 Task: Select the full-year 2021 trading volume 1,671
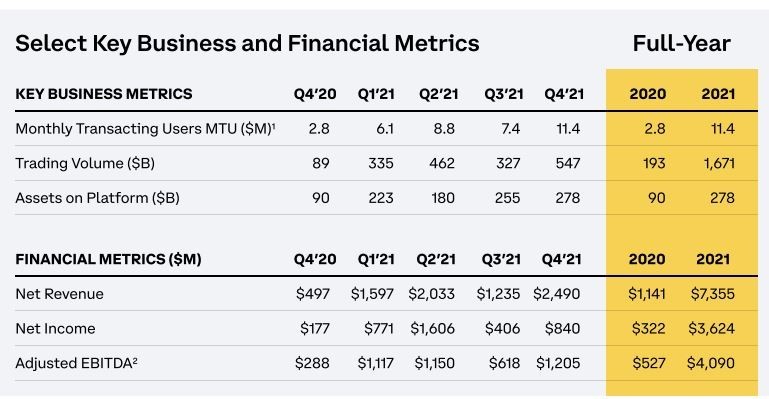[x=719, y=163]
